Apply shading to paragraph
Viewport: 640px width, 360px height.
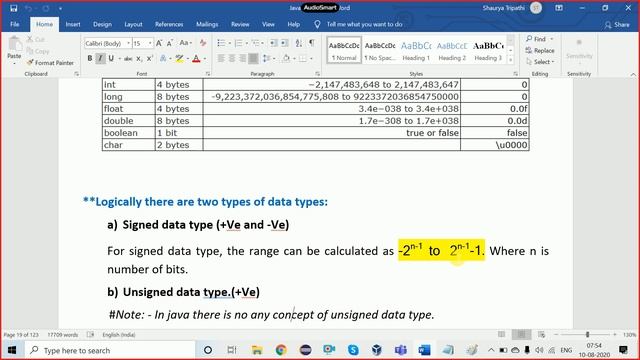tap(286, 59)
